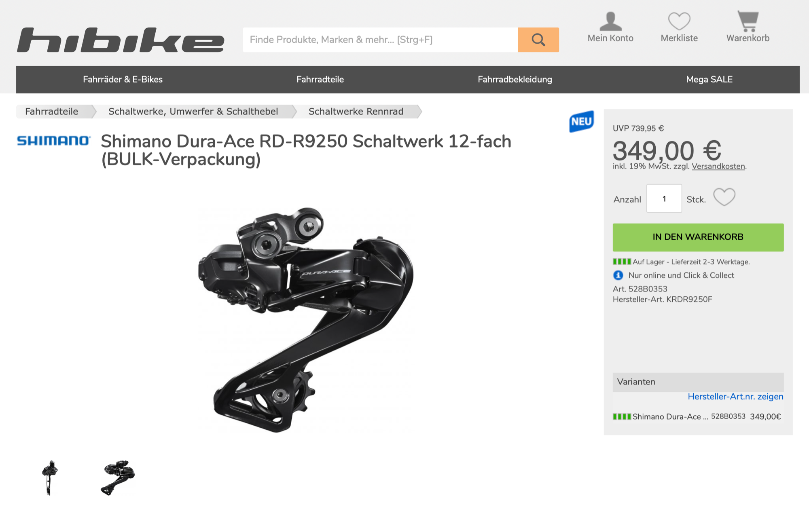Click the NEU badge
This screenshot has width=809, height=532.
click(x=582, y=121)
